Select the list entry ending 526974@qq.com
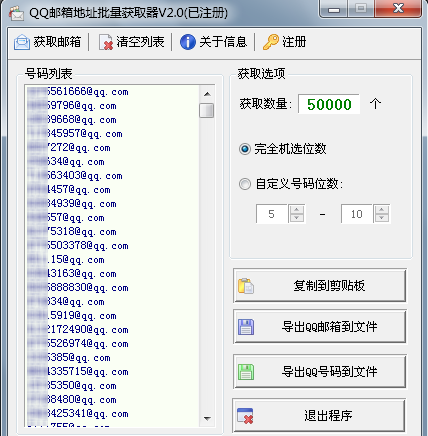Screen dimensions: 428x436 (x=78, y=344)
